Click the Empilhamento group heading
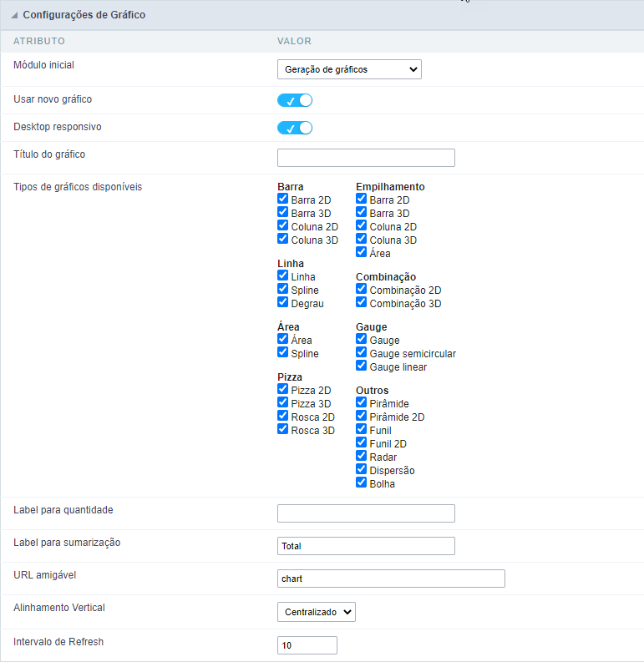644x662 pixels. point(390,187)
